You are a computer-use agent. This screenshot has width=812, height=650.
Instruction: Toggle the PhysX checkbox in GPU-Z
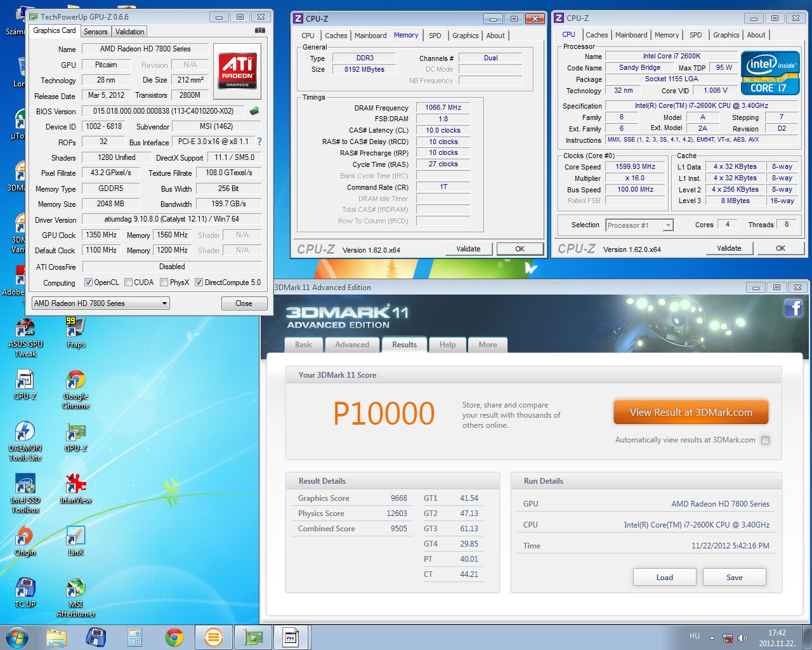click(164, 282)
